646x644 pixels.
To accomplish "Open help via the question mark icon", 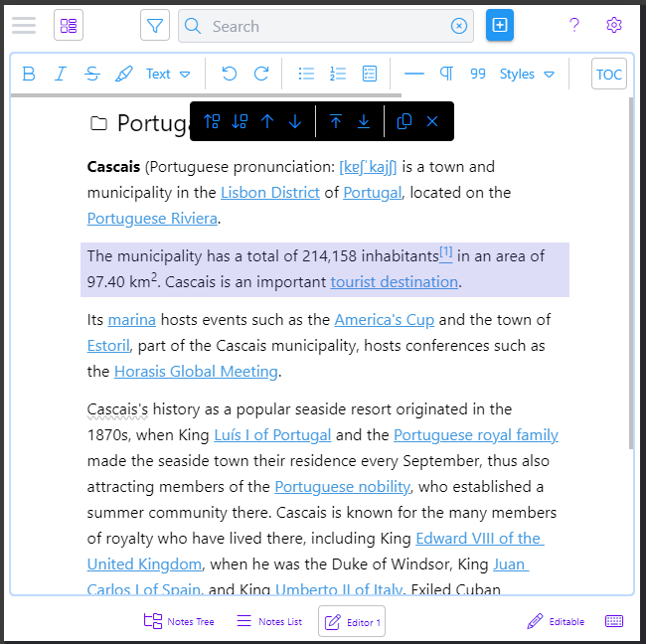I will (574, 25).
